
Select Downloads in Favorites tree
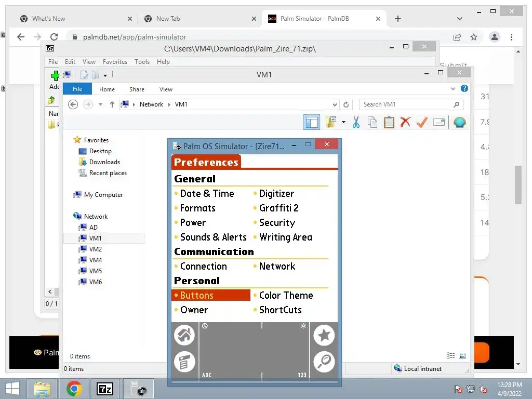click(x=104, y=162)
